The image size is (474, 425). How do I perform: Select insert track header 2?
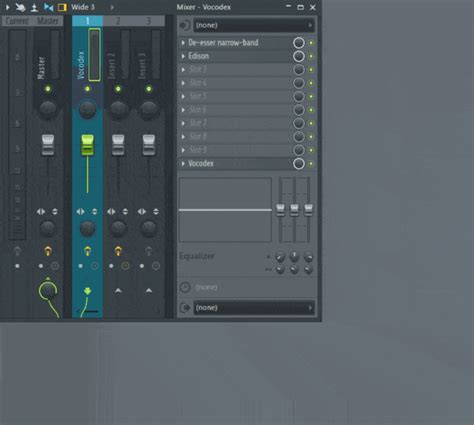click(x=118, y=21)
